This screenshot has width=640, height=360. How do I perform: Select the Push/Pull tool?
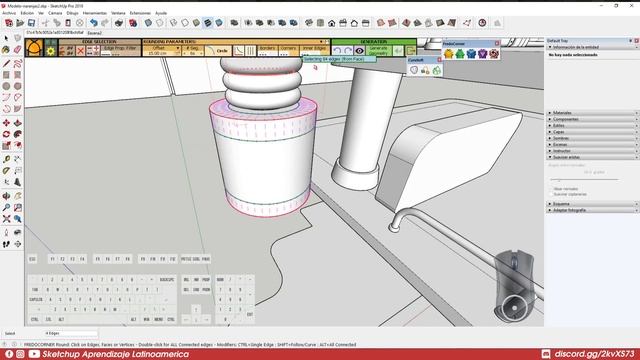click(18, 122)
